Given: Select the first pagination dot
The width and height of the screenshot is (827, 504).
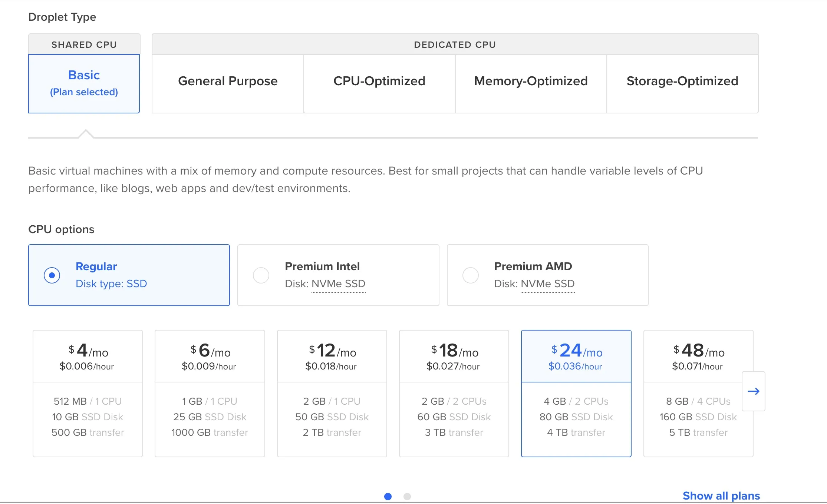Looking at the screenshot, I should 388,496.
